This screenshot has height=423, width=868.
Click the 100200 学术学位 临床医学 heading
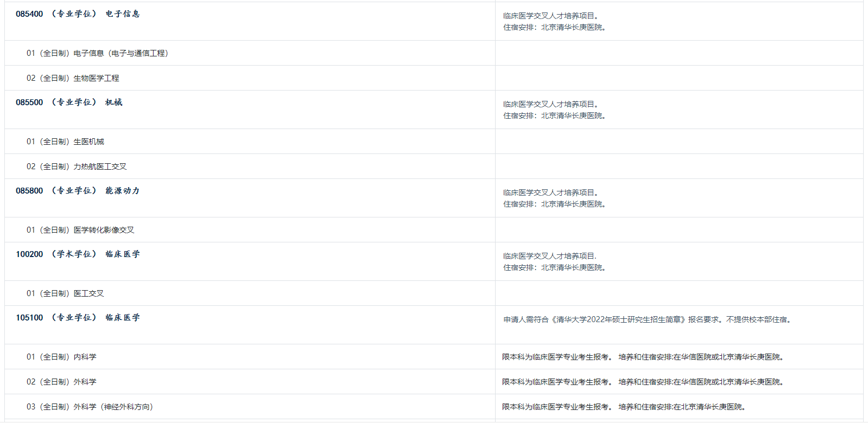78,254
